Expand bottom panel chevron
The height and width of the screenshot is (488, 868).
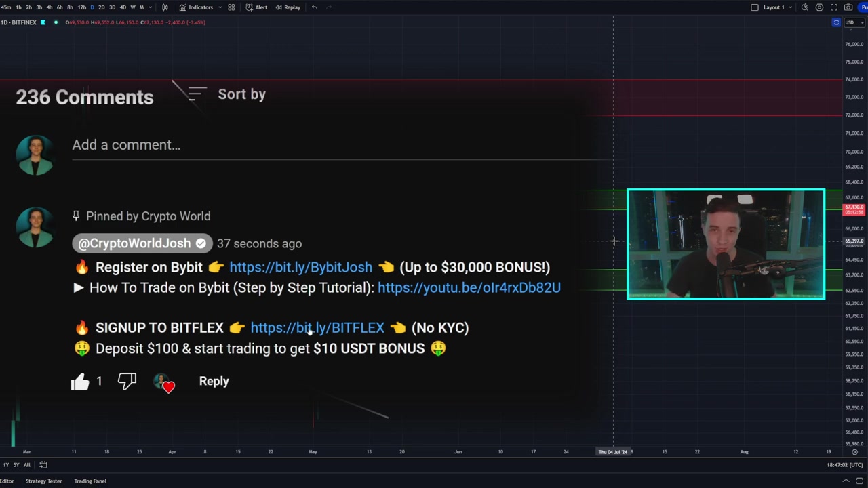pyautogui.click(x=846, y=481)
